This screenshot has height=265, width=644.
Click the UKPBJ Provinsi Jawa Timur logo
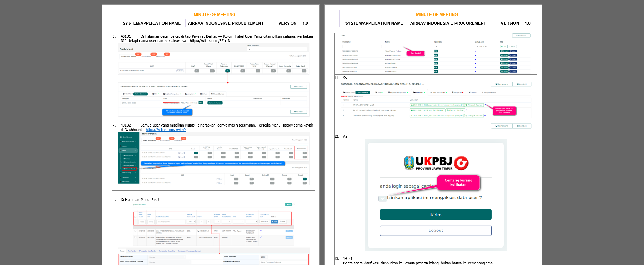(x=436, y=163)
